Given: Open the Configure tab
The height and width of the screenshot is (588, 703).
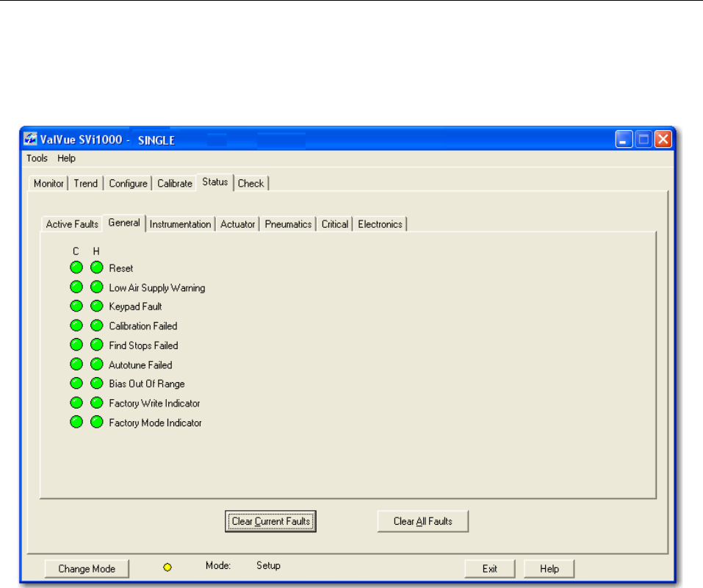Looking at the screenshot, I should [x=129, y=184].
